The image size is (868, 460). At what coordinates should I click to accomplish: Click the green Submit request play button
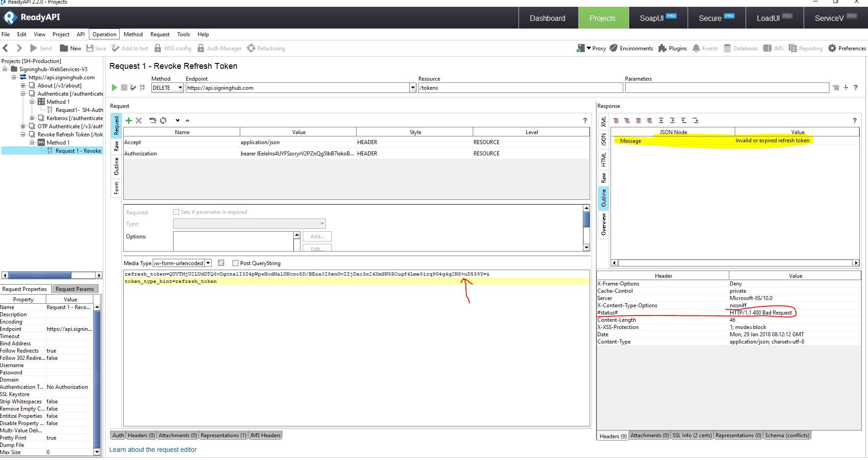pyautogui.click(x=114, y=87)
